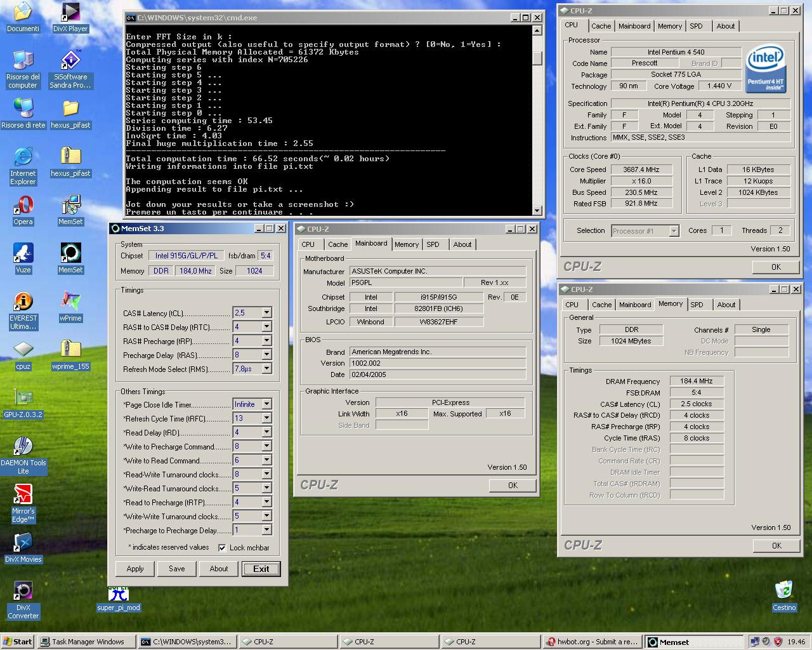Open MemSet installer icon beside Opera
The width and height of the screenshot is (812, 650).
click(x=70, y=210)
